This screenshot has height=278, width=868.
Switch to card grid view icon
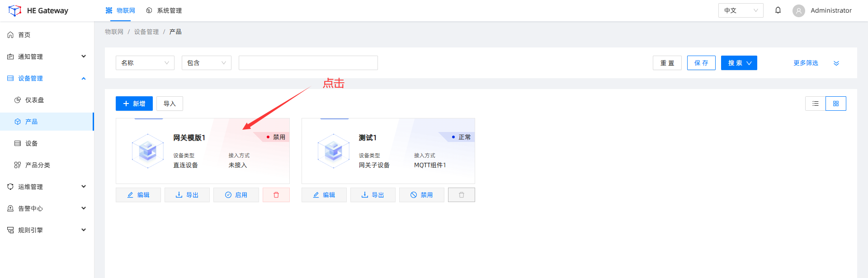[836, 104]
